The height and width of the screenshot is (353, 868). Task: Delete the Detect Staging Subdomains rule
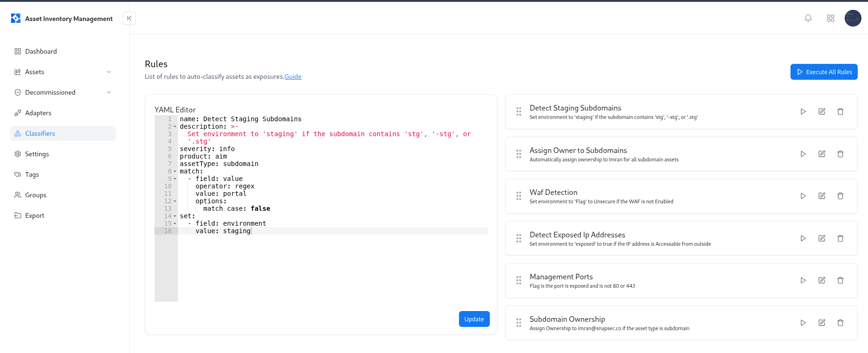[x=840, y=111]
